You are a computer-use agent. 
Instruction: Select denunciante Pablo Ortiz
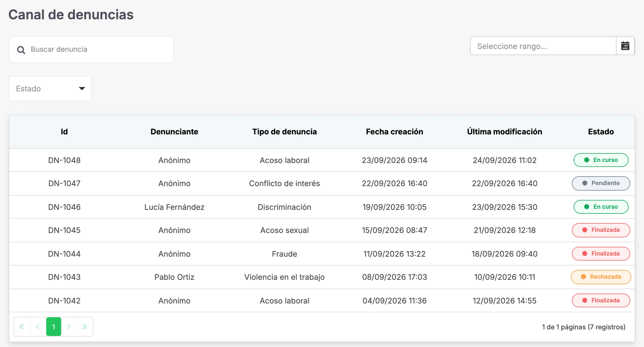coord(174,277)
